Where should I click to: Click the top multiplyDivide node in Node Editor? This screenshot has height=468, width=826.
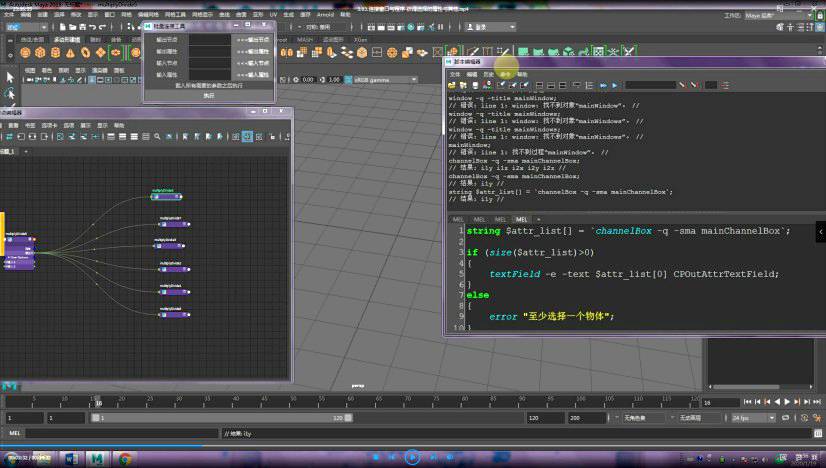(x=166, y=197)
